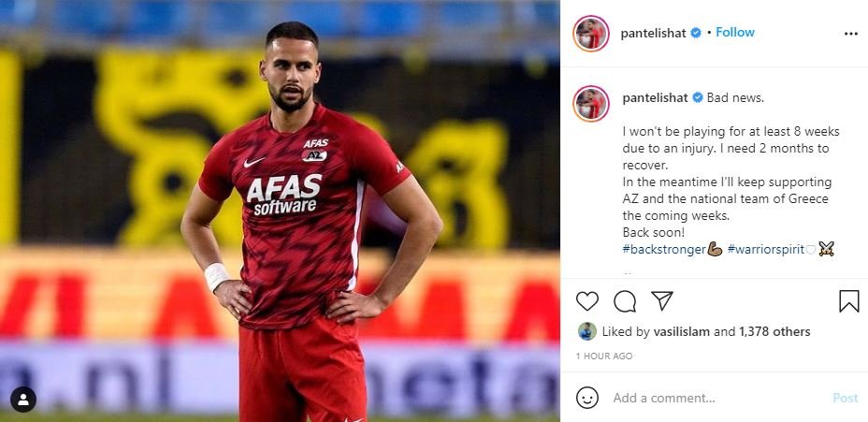Open more options three-dot menu

(851, 34)
